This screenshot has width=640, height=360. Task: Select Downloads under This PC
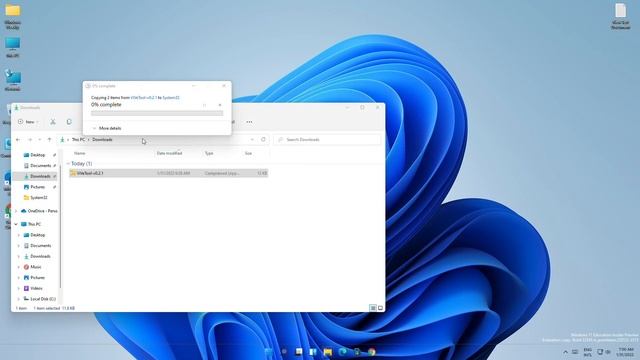point(37,256)
